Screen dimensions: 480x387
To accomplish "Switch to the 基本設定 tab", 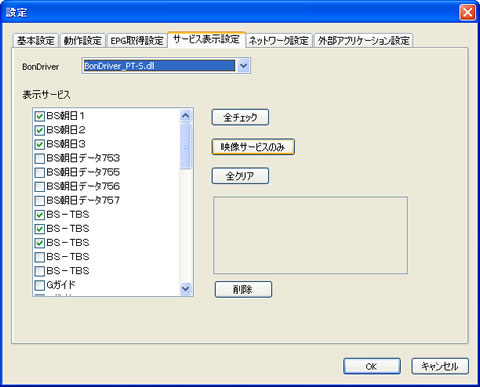I will click(x=36, y=41).
